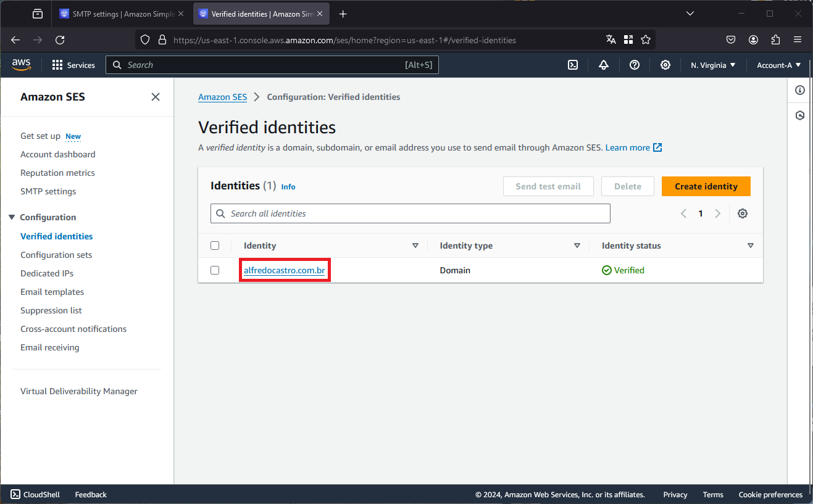Click the address bar lock icon
The image size is (813, 504).
click(162, 39)
